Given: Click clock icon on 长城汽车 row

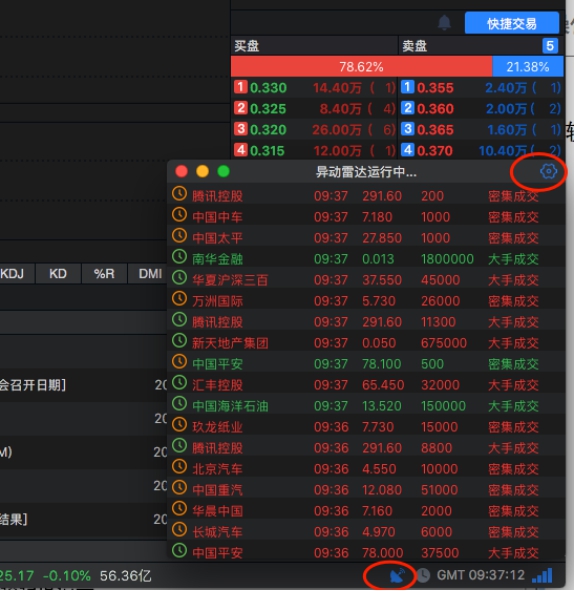Looking at the screenshot, I should [x=179, y=530].
